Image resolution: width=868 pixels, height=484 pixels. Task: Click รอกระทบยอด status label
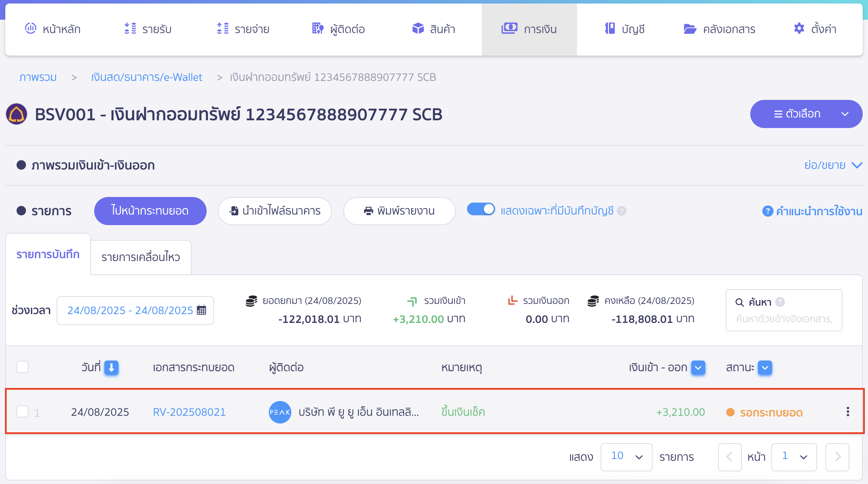[771, 412]
